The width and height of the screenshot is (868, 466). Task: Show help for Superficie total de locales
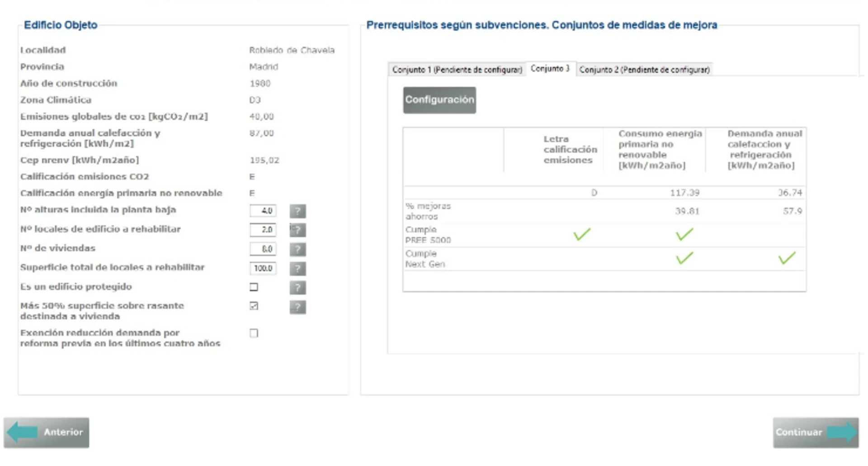297,269
